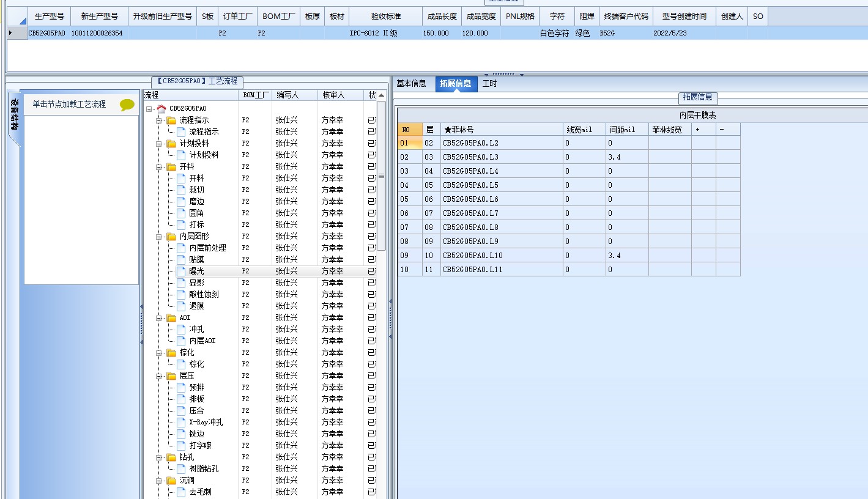Click the - column header in 内层干膜表
The image size is (868, 499).
click(728, 130)
